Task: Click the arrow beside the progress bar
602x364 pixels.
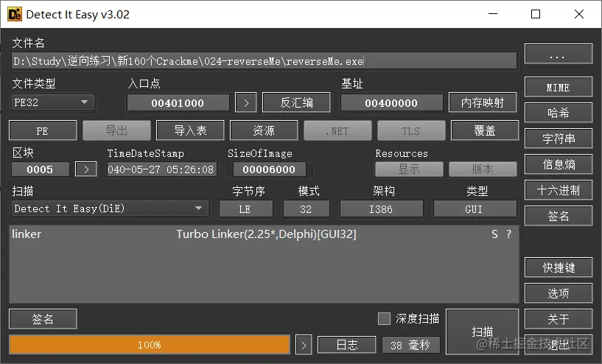Action: click(x=304, y=345)
